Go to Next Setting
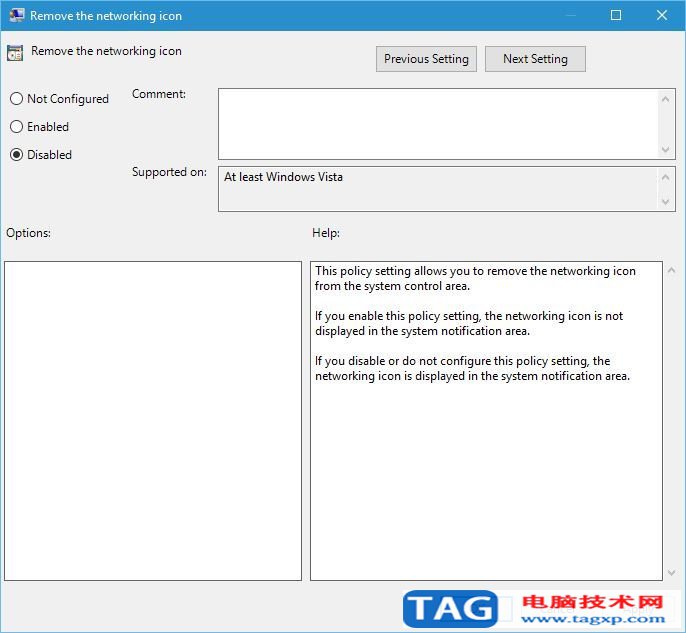This screenshot has width=686, height=633. point(535,59)
